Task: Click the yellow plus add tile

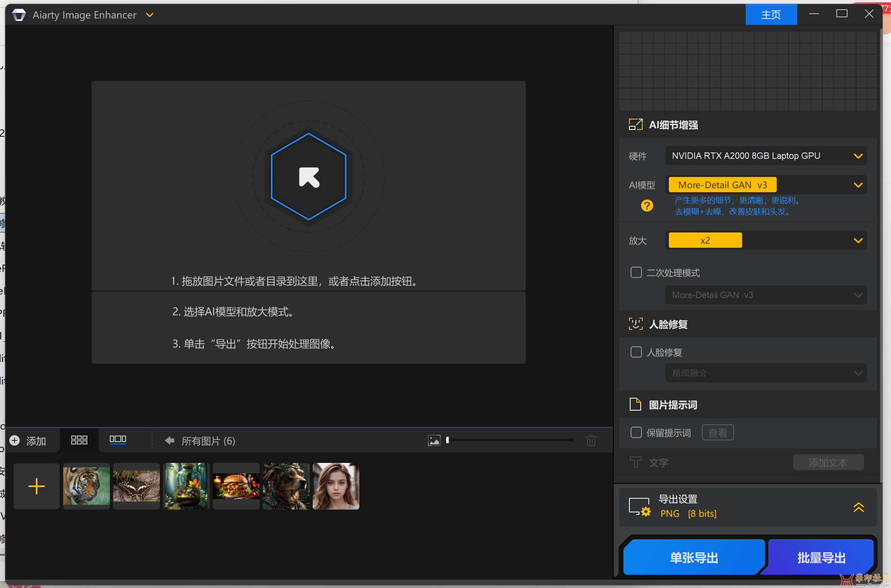Action: [x=37, y=486]
